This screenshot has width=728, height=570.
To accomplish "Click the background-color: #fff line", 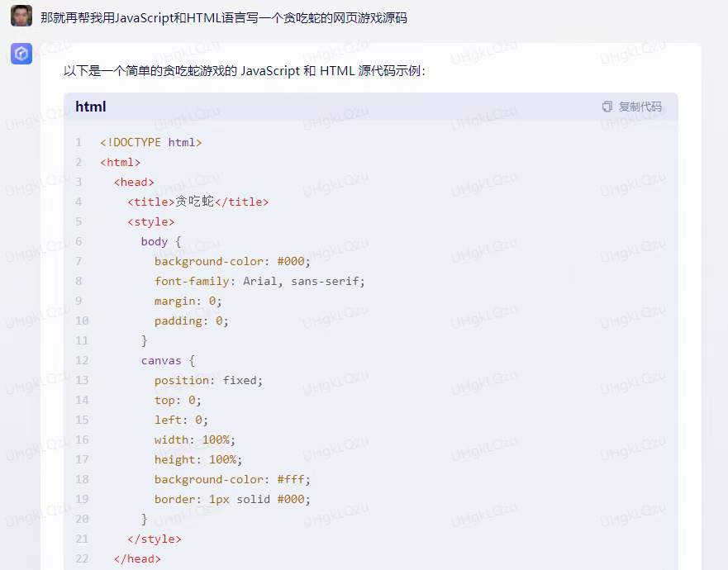I will pos(232,479).
